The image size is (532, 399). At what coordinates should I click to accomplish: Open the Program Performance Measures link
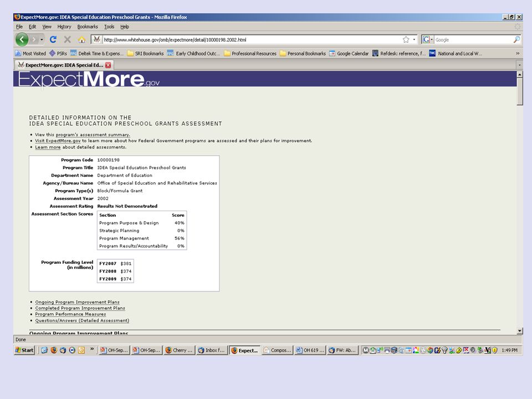coord(70,314)
